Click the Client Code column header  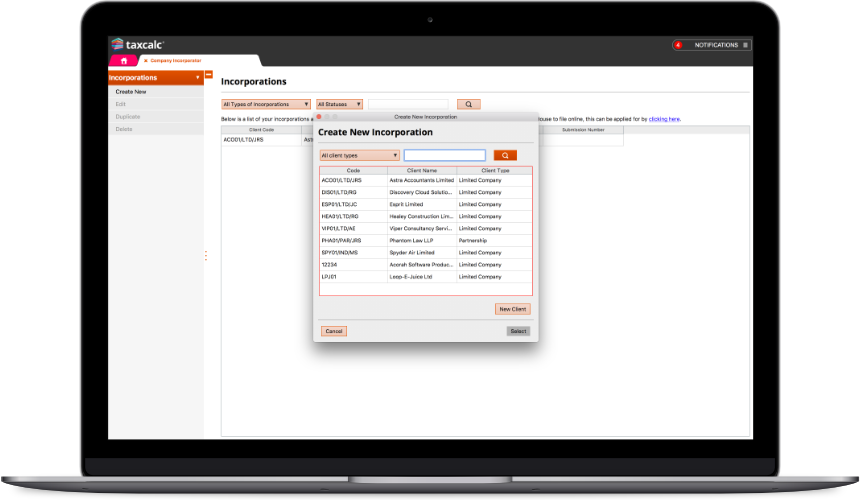pos(262,130)
